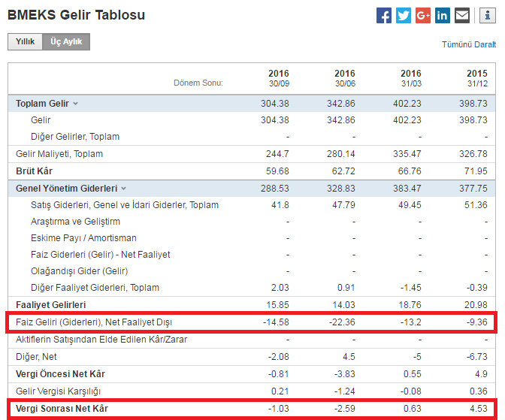This screenshot has height=420, width=505.
Task: Select Brüt Kâr value 59.68
Action: point(277,171)
